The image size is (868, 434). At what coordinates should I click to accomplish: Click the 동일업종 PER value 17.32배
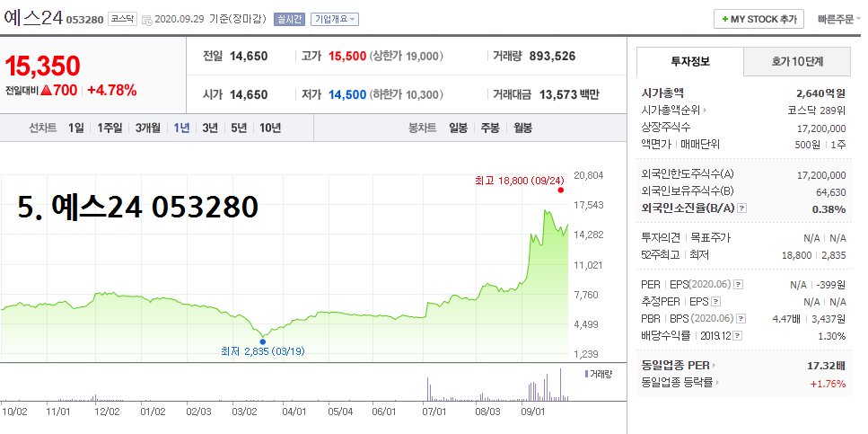click(827, 366)
